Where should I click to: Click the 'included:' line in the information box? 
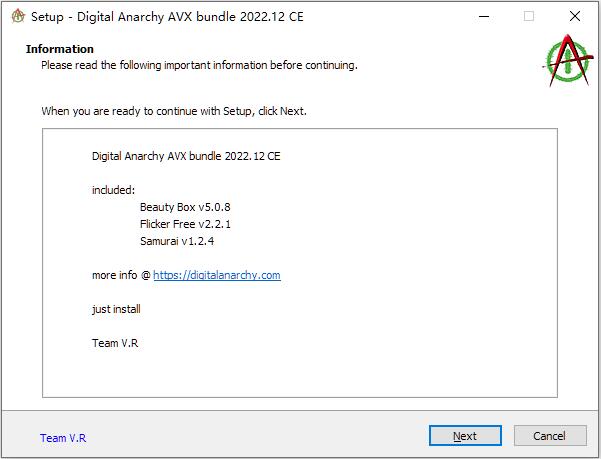[x=113, y=190]
